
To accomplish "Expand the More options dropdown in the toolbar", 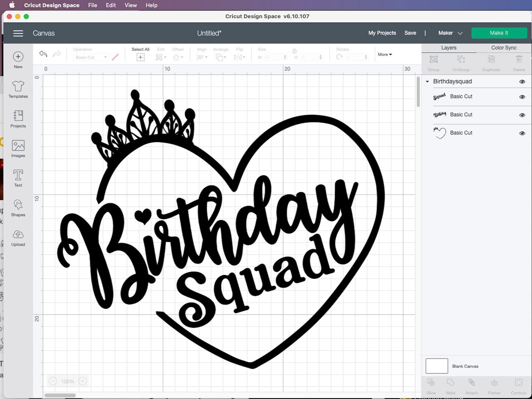I will 384,55.
